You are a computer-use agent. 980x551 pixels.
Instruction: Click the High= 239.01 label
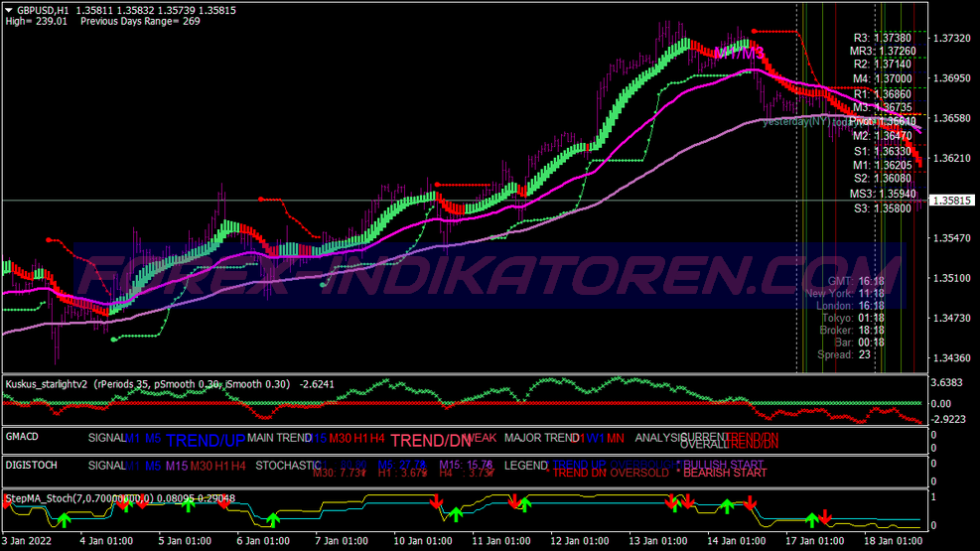tap(36, 21)
